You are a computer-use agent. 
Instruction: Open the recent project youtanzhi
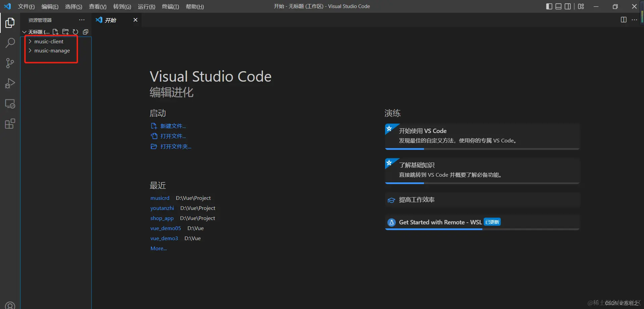click(x=162, y=208)
